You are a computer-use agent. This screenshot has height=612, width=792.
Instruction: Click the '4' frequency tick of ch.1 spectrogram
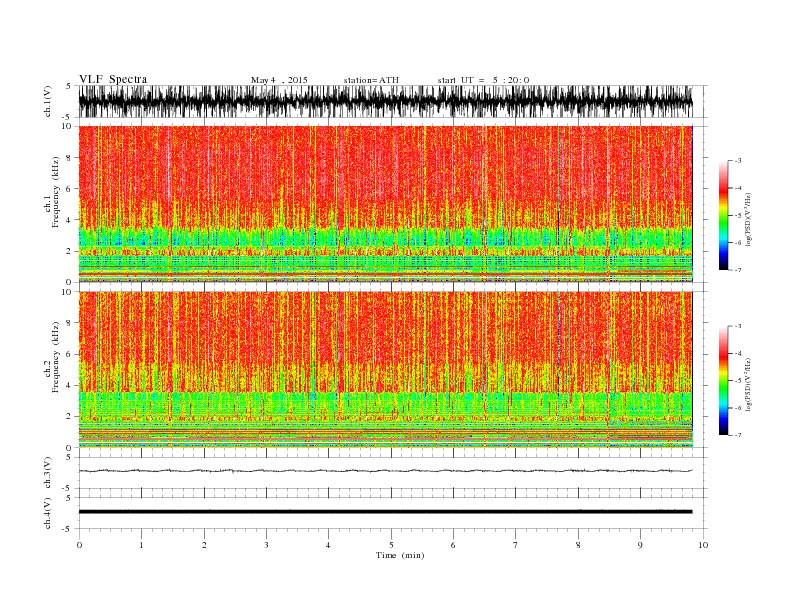(70, 220)
